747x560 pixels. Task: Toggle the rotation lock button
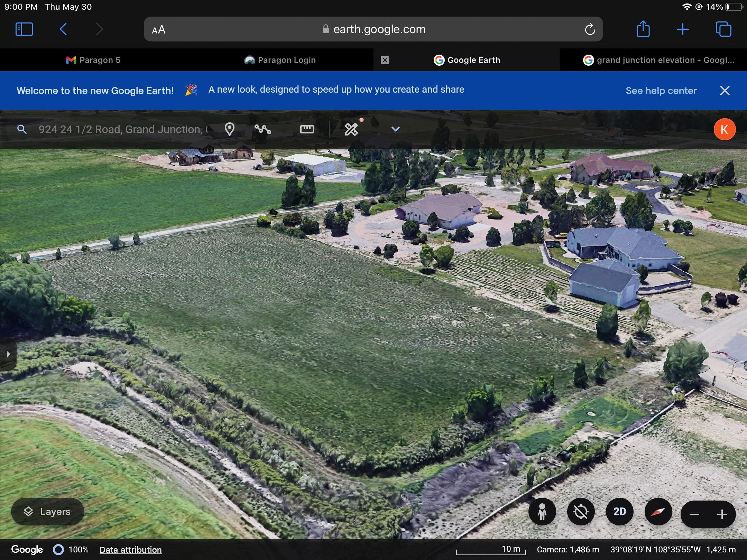click(x=581, y=512)
